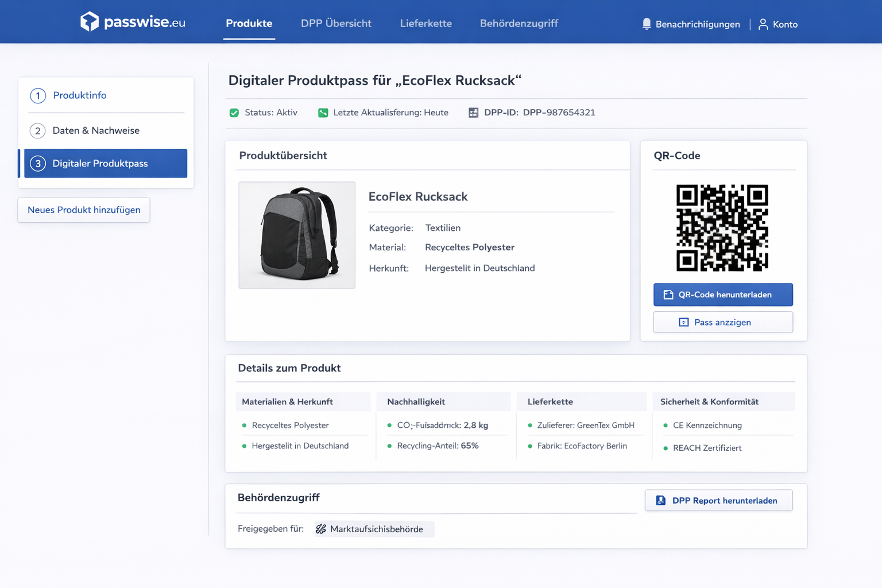Open the DPP Übersicht tab
Viewport: 882px width, 588px height.
[336, 24]
